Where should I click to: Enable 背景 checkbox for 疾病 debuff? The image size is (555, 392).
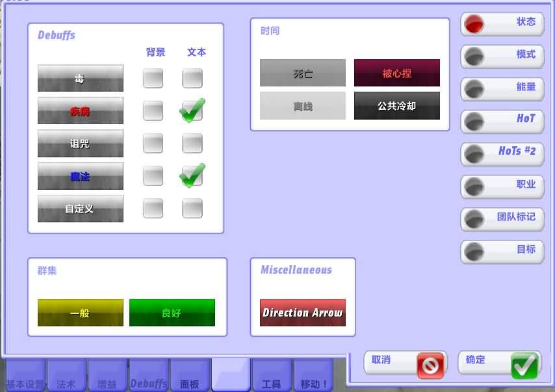[153, 111]
